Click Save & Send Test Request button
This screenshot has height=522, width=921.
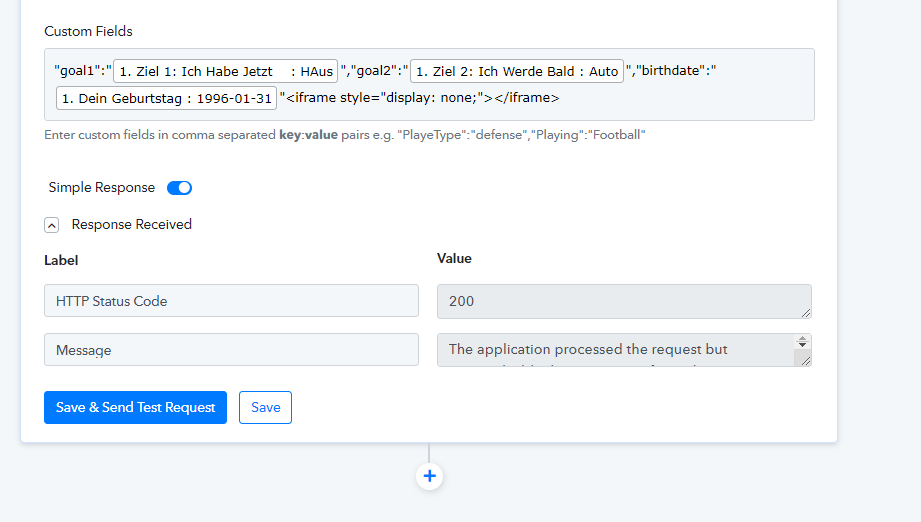pos(135,408)
